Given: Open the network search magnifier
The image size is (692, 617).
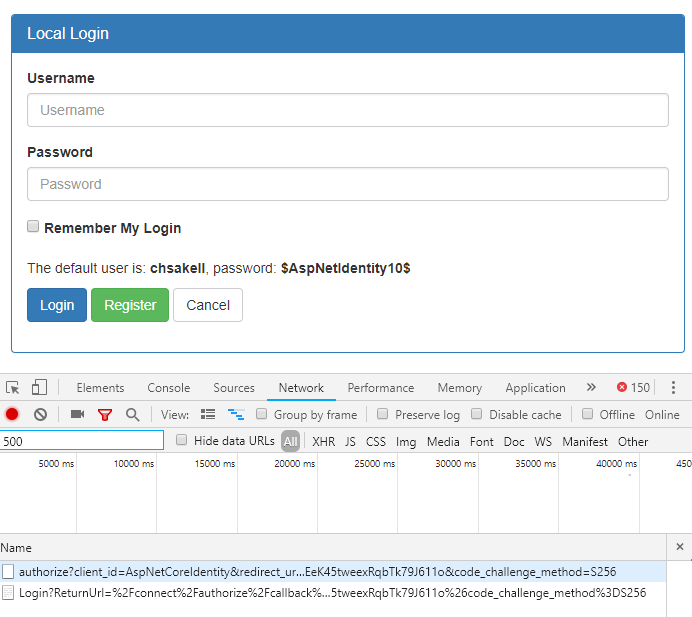Looking at the screenshot, I should tap(132, 414).
